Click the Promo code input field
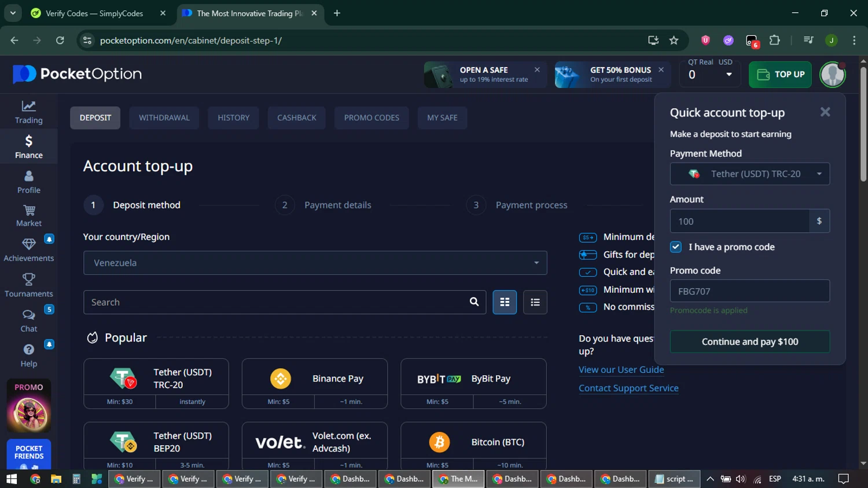This screenshot has width=868, height=488. coord(749,291)
